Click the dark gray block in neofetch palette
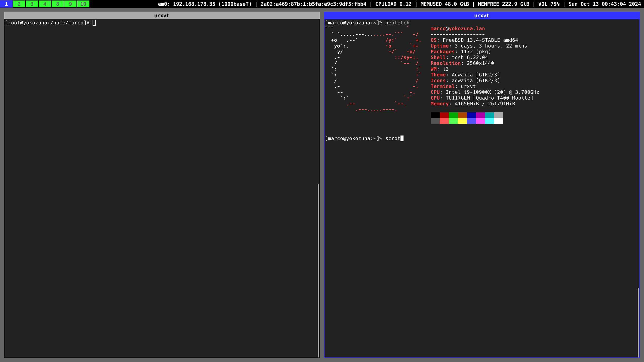Image resolution: width=644 pixels, height=362 pixels. coord(435,121)
